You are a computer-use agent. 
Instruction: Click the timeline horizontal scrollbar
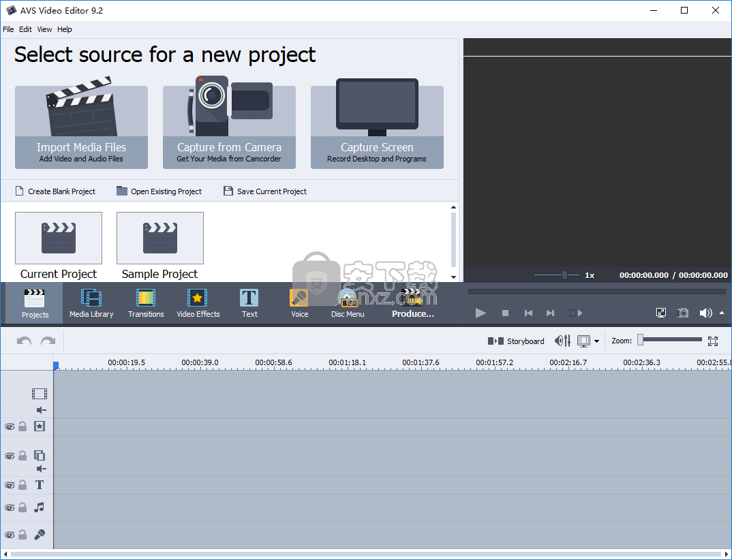coord(366,555)
